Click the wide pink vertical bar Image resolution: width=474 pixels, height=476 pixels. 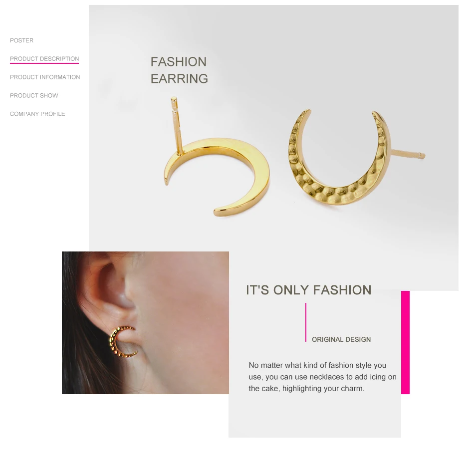pos(405,342)
